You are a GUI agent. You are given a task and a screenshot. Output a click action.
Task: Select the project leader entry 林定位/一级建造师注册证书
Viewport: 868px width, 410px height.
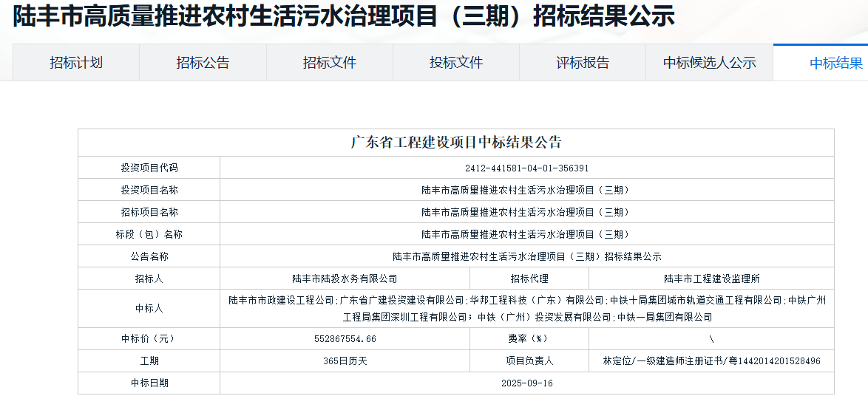[711, 361]
